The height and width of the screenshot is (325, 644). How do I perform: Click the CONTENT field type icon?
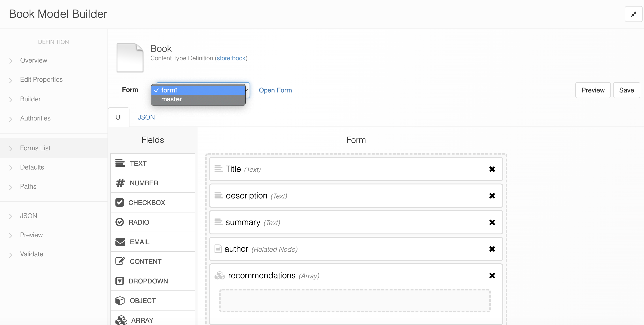click(x=120, y=261)
